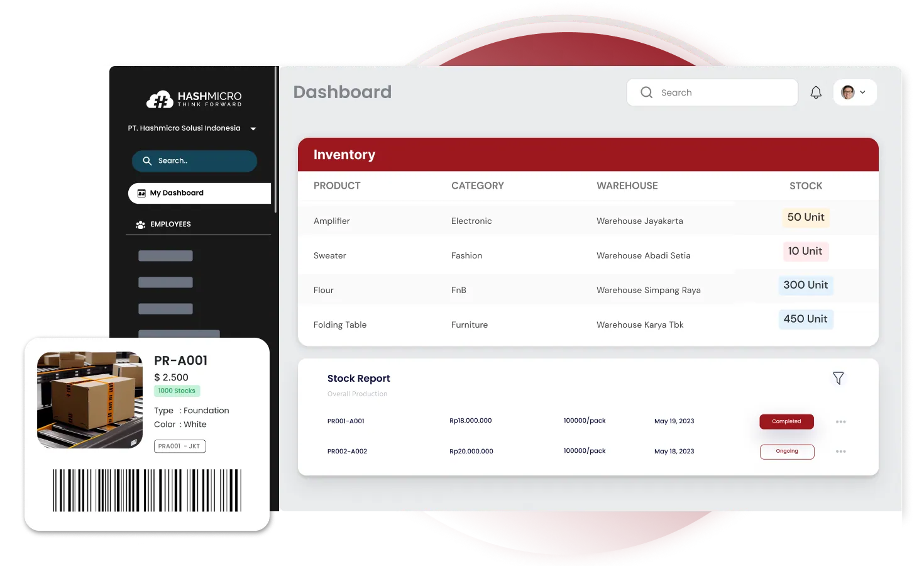Click inside the sidebar Search field
Screen dimensions: 924x566
click(x=194, y=161)
